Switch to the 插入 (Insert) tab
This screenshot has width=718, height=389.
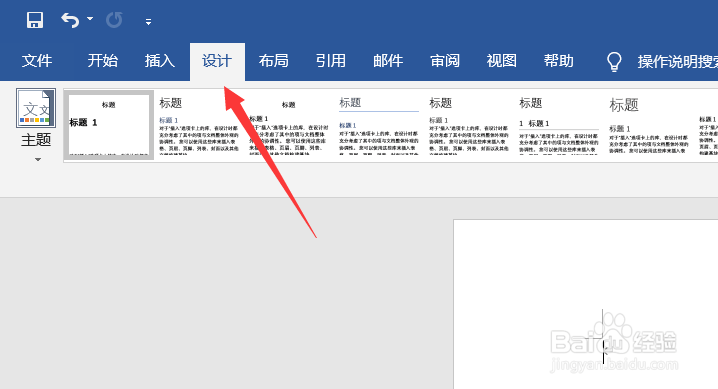(160, 61)
